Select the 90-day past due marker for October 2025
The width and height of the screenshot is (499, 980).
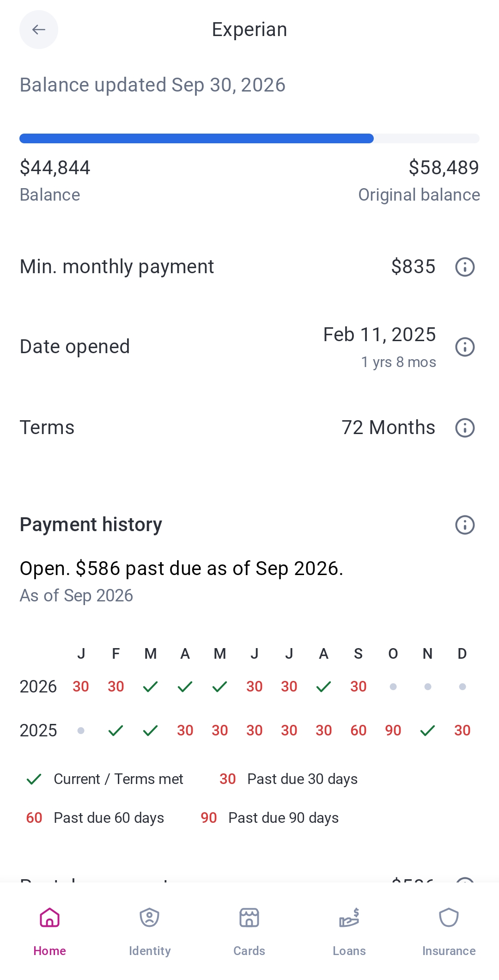click(x=393, y=730)
